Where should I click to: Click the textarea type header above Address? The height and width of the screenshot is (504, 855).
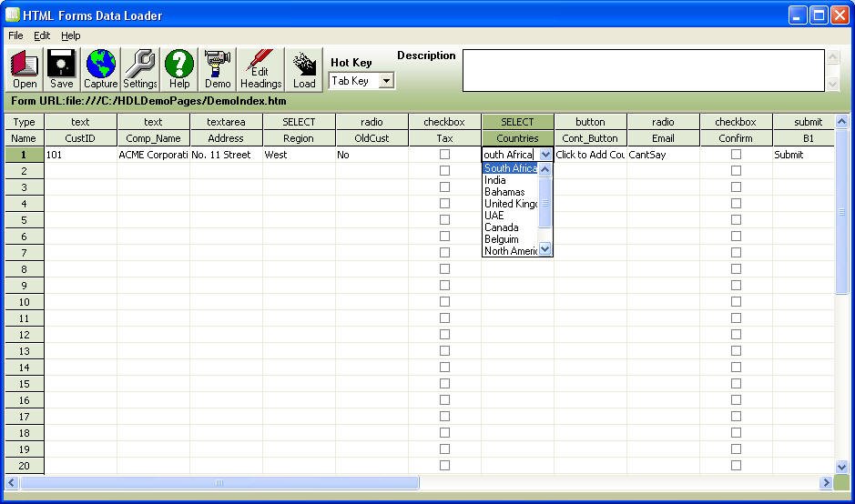click(226, 122)
